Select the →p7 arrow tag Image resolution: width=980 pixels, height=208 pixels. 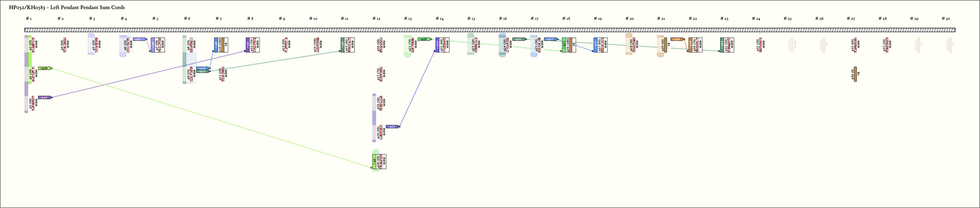pos(139,39)
